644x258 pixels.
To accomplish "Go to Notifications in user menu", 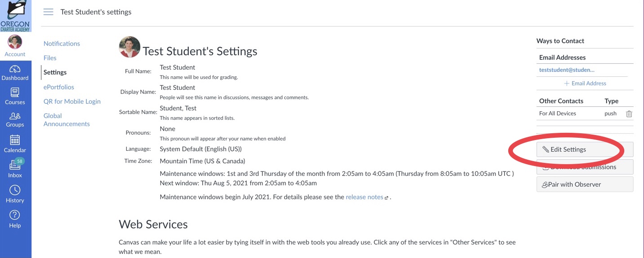I will coord(62,44).
